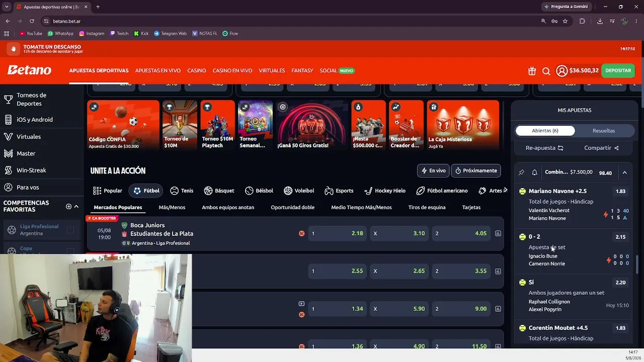Open the Chrome three-dot menu
Viewport: 644px width, 362px height.
point(636,21)
